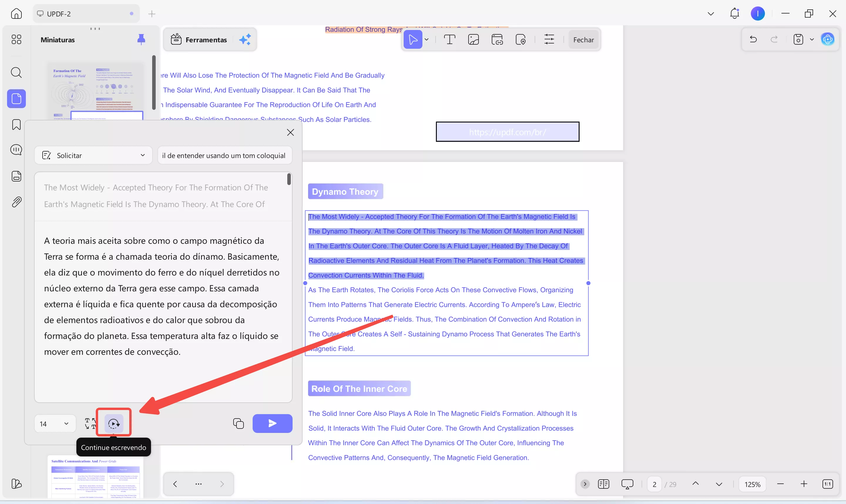This screenshot has width=846, height=504.
Task: Copy the AI-generated response text
Action: (x=238, y=423)
